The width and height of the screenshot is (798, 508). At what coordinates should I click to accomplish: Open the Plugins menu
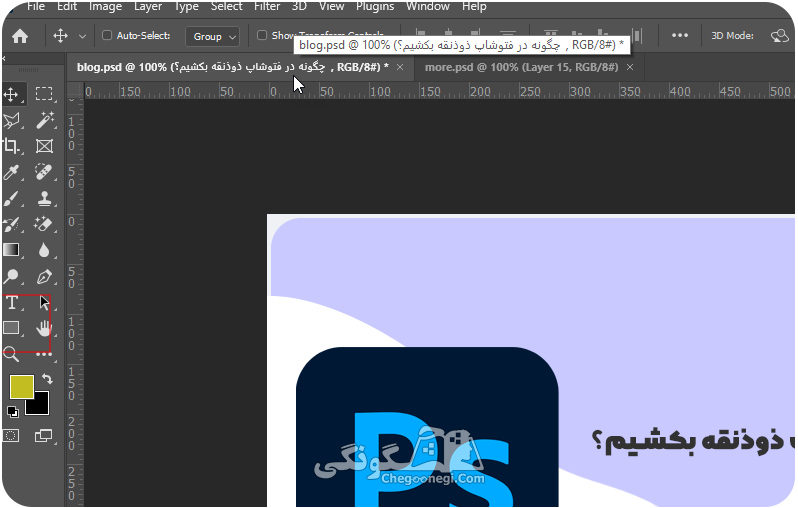point(375,7)
